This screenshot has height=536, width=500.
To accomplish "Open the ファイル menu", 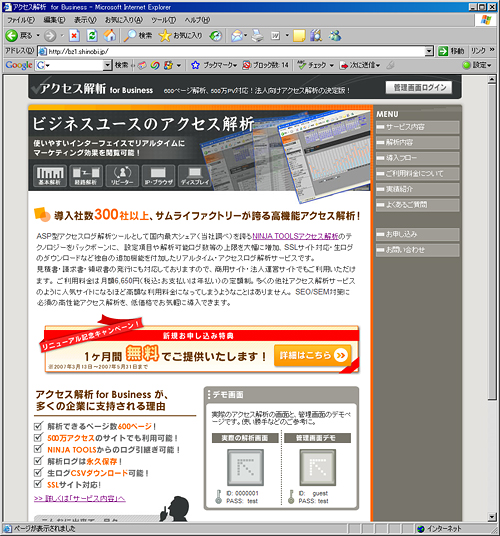I will coord(21,20).
